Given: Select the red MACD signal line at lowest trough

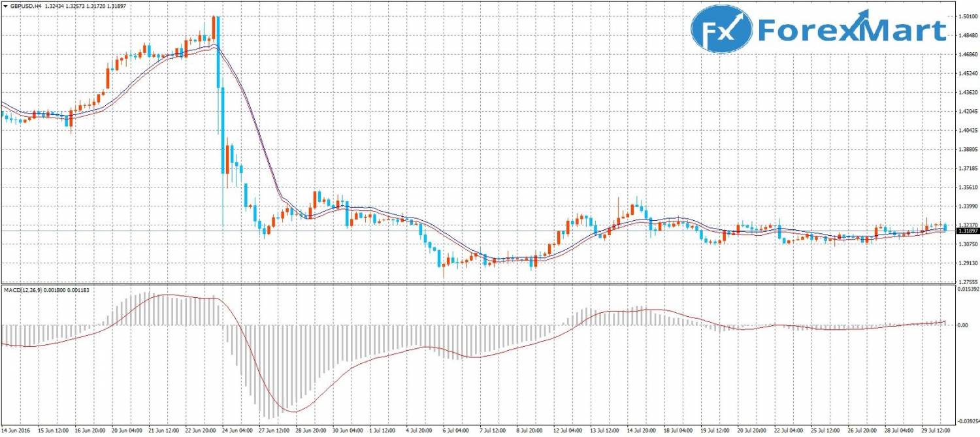Looking at the screenshot, I should click(x=293, y=412).
